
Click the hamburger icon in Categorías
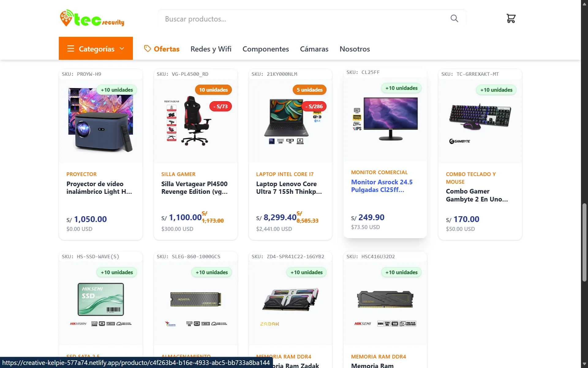[x=71, y=49]
